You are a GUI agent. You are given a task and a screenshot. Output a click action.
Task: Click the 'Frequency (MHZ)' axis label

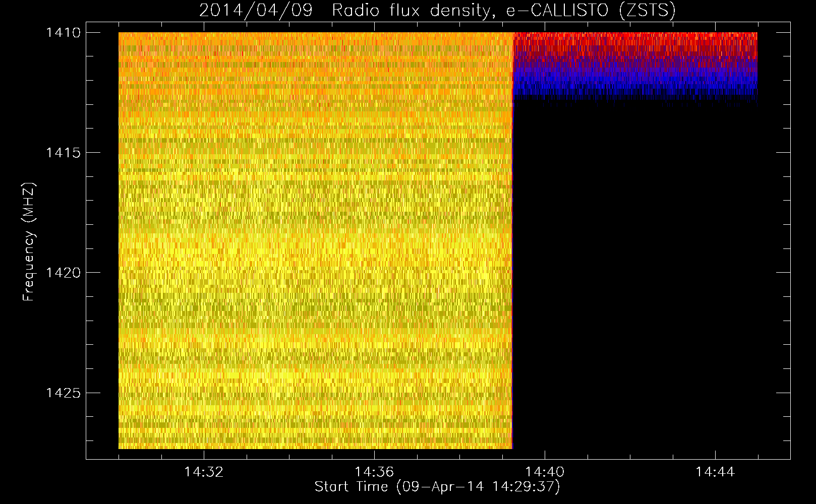click(29, 242)
